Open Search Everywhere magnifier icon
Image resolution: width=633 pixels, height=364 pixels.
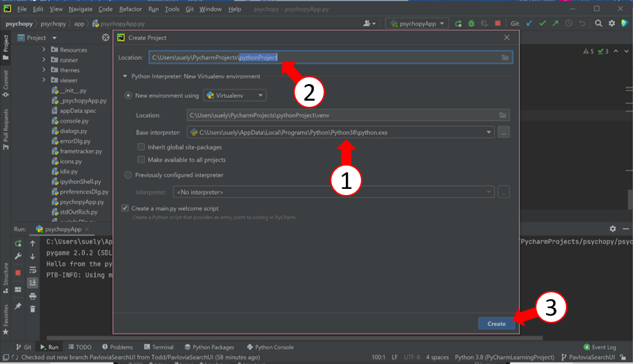(x=598, y=23)
